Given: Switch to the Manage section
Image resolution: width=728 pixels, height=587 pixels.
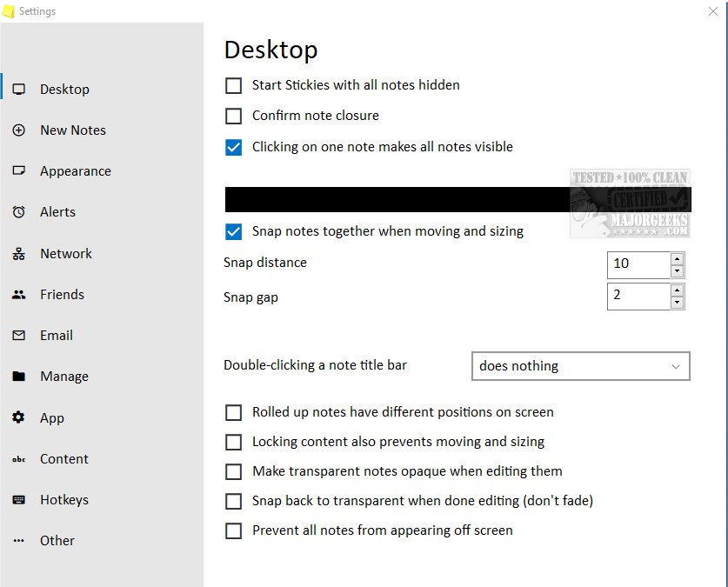Looking at the screenshot, I should 63,377.
